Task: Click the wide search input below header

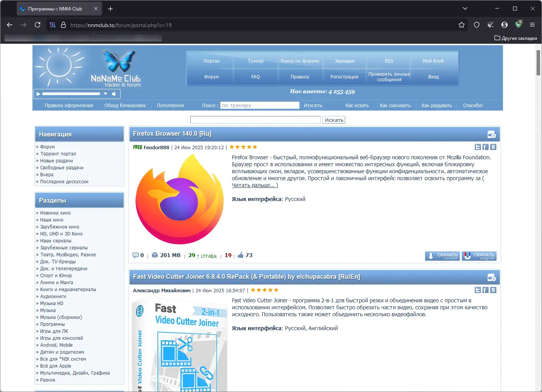Action: (256, 120)
